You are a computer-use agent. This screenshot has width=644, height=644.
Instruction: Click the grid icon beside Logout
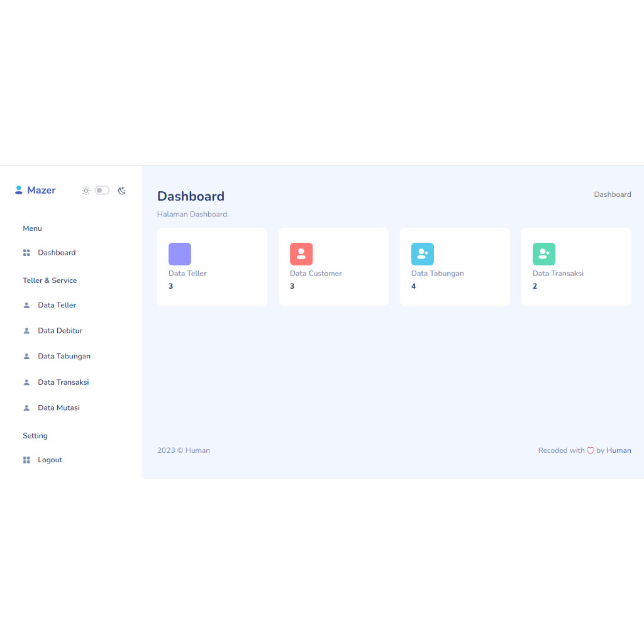coord(26,460)
